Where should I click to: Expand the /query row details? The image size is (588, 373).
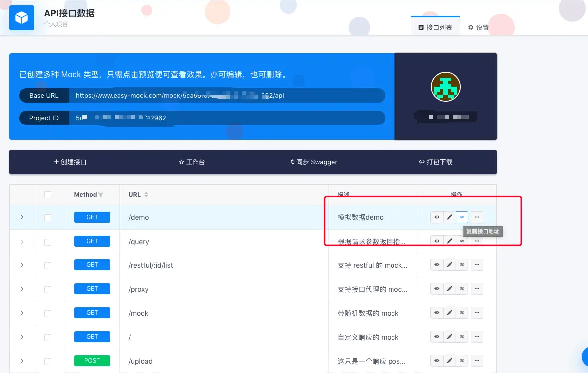tap(22, 242)
